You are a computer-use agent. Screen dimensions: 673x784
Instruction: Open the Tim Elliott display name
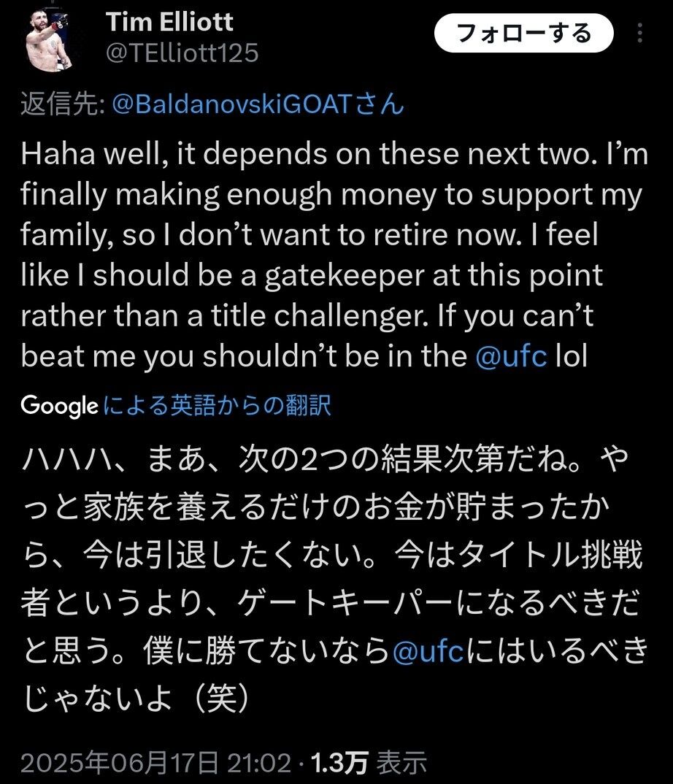(170, 22)
